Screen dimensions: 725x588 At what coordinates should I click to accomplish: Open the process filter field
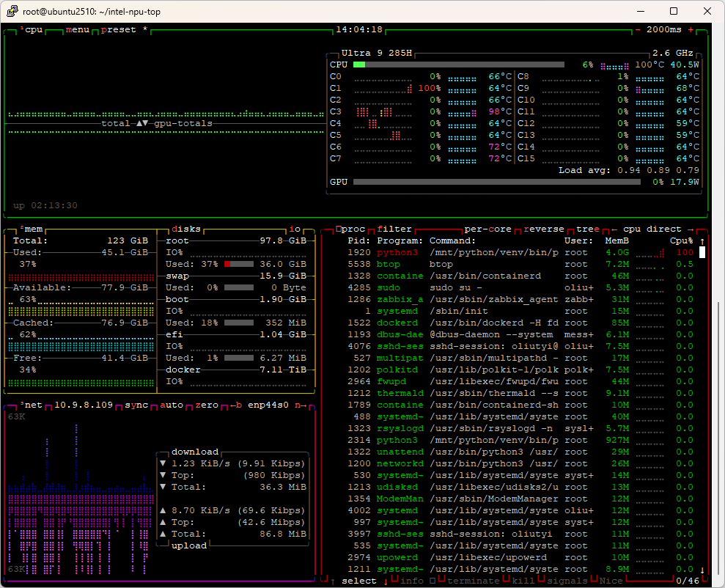[x=394, y=229]
